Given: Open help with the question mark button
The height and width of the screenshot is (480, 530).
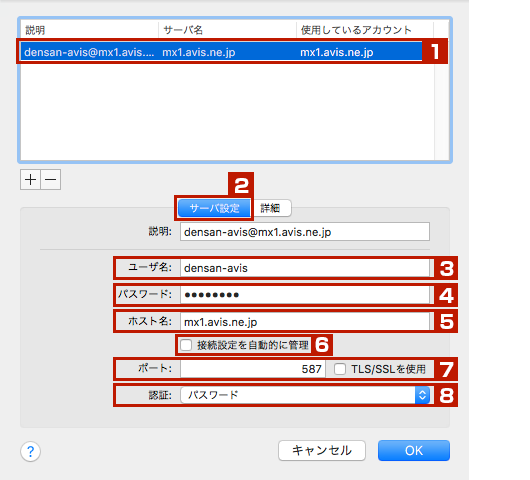Looking at the screenshot, I should (30, 451).
